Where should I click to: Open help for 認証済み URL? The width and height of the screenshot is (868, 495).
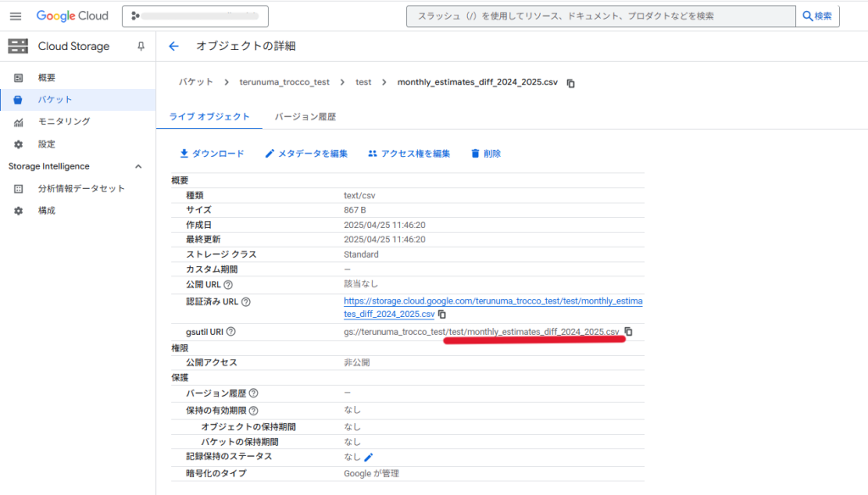pyautogui.click(x=246, y=302)
